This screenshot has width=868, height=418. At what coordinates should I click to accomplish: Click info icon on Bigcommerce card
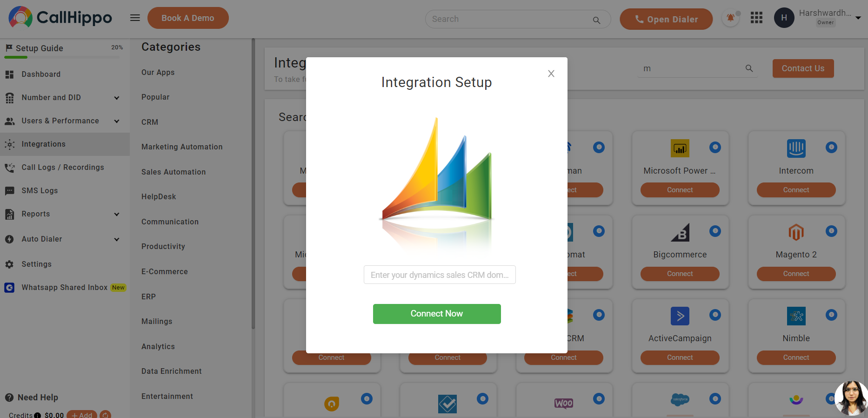[x=715, y=231]
